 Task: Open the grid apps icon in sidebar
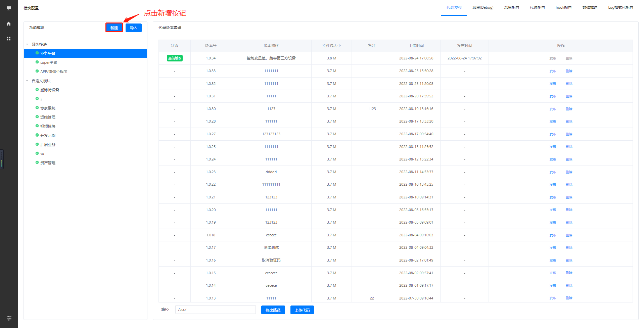tap(9, 39)
